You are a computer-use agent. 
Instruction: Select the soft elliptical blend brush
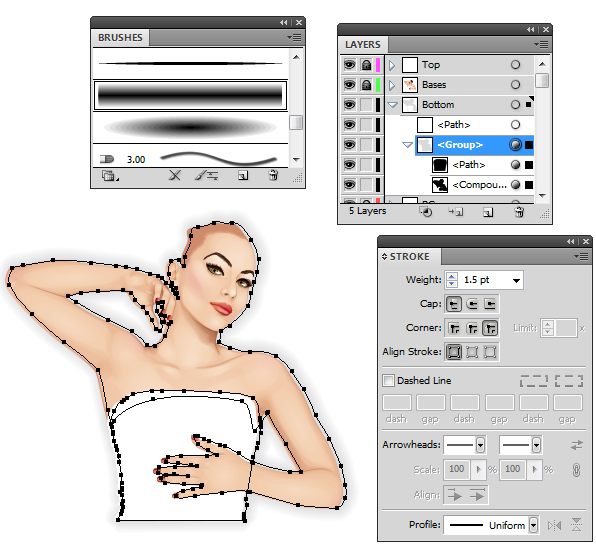pyautogui.click(x=190, y=127)
